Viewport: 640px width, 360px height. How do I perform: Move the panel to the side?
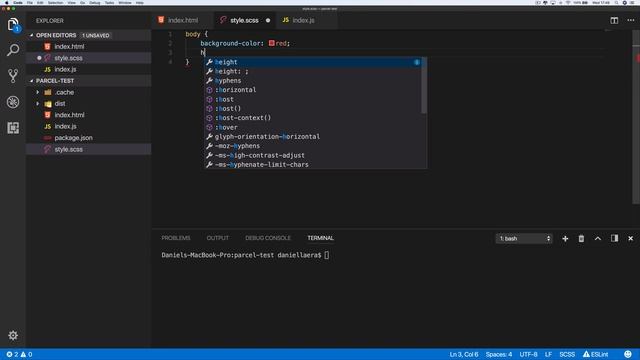tap(614, 238)
